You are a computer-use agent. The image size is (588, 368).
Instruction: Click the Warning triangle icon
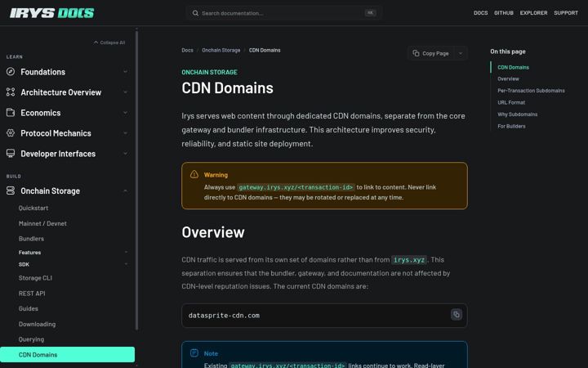(x=194, y=174)
